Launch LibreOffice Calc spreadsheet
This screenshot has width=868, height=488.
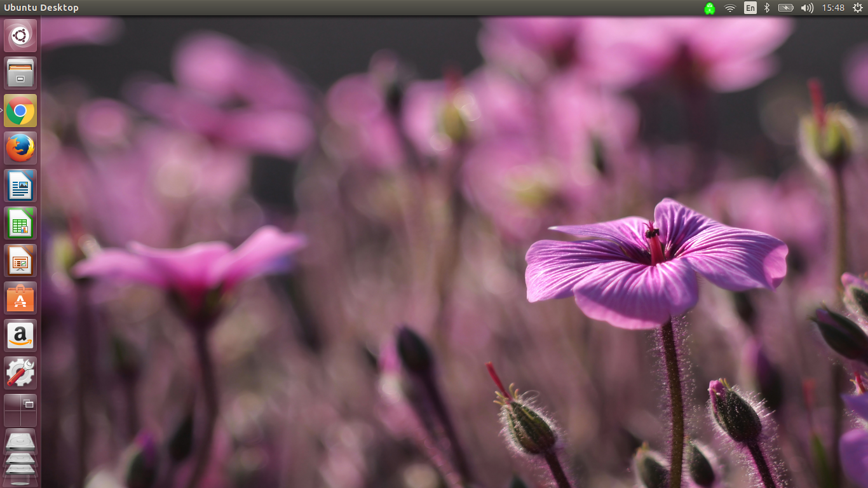tap(20, 222)
